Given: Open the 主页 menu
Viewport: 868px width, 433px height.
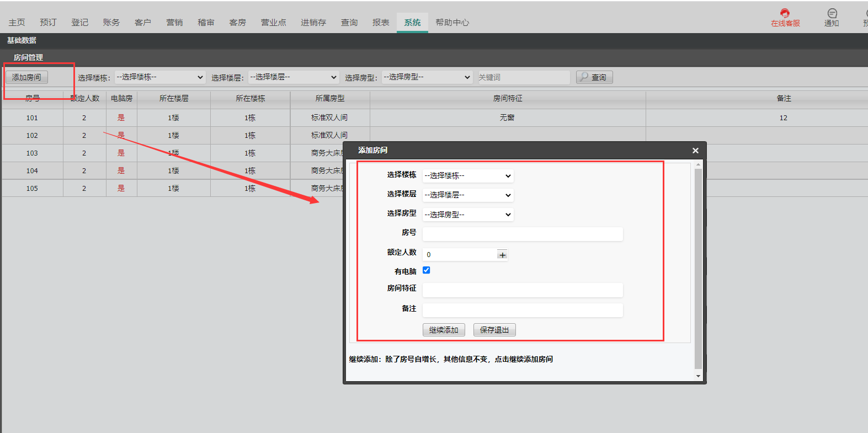Looking at the screenshot, I should pyautogui.click(x=17, y=23).
